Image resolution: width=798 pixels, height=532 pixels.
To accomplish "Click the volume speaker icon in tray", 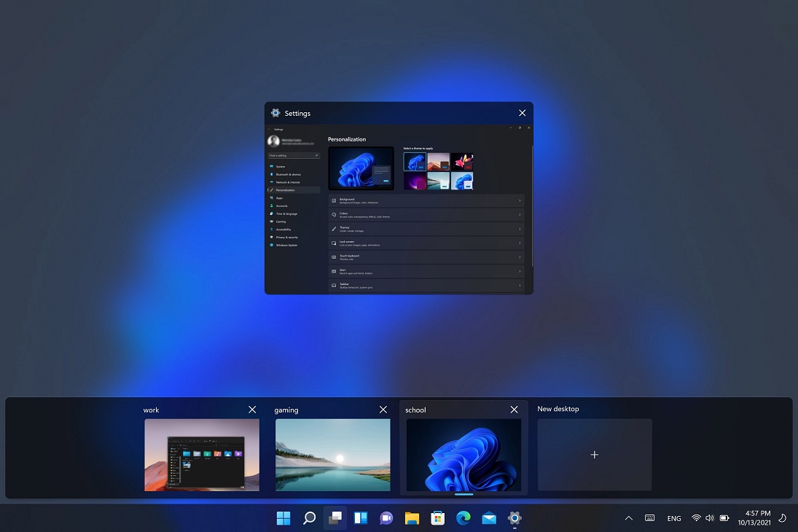I will pos(710,518).
